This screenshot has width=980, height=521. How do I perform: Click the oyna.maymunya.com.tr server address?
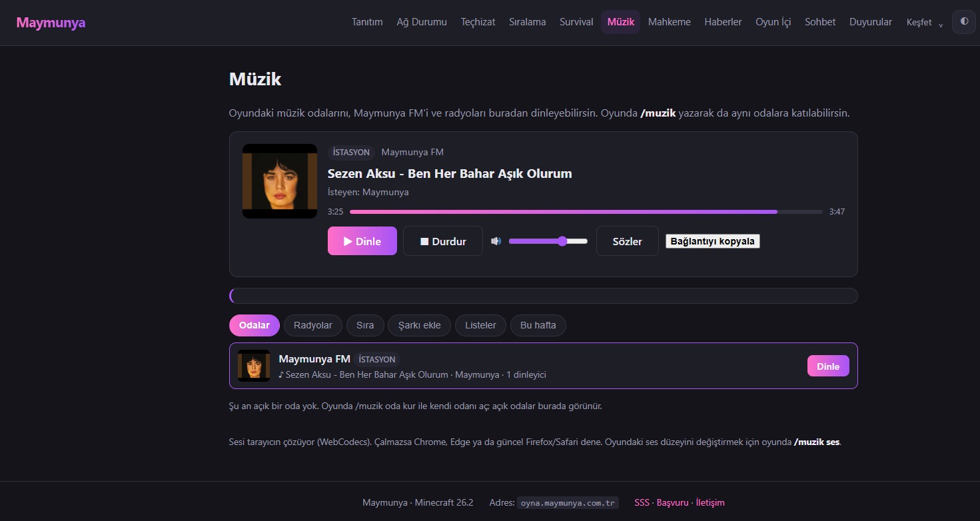pyautogui.click(x=568, y=503)
